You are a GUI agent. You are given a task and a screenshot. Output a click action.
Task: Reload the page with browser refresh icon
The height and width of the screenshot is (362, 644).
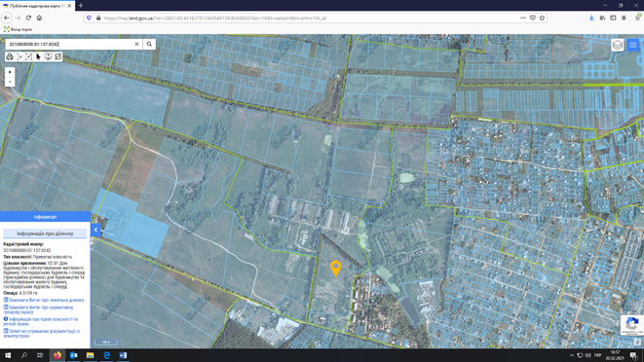point(28,18)
